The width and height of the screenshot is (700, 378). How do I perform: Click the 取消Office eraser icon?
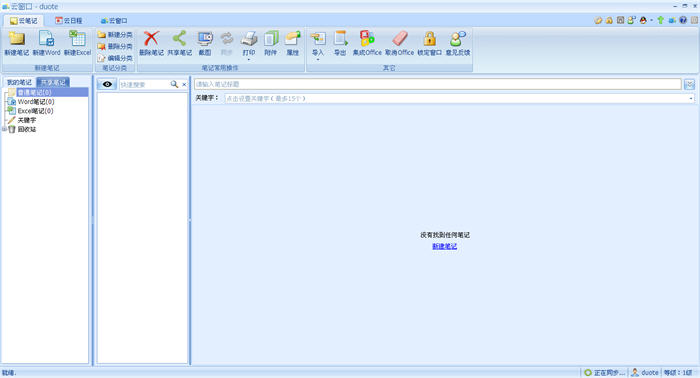click(x=400, y=43)
